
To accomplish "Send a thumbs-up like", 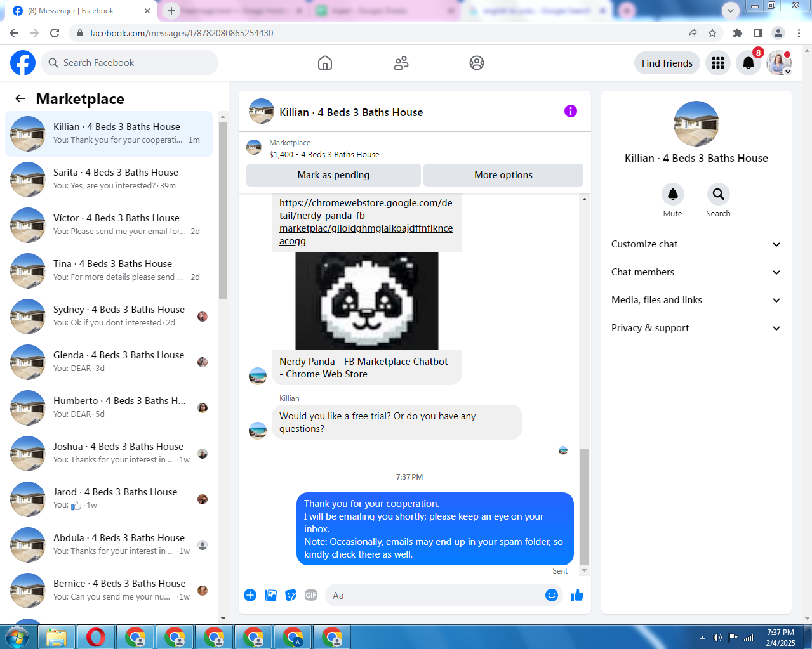I will 577,595.
